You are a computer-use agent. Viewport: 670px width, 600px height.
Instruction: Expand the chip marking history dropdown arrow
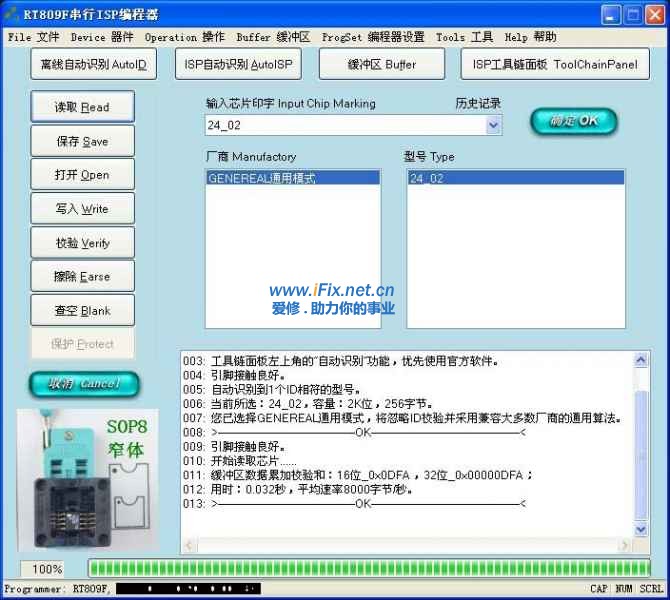[494, 125]
